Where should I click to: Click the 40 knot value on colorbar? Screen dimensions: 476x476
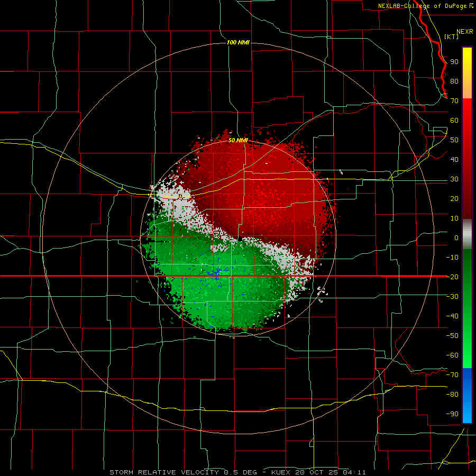point(454,160)
